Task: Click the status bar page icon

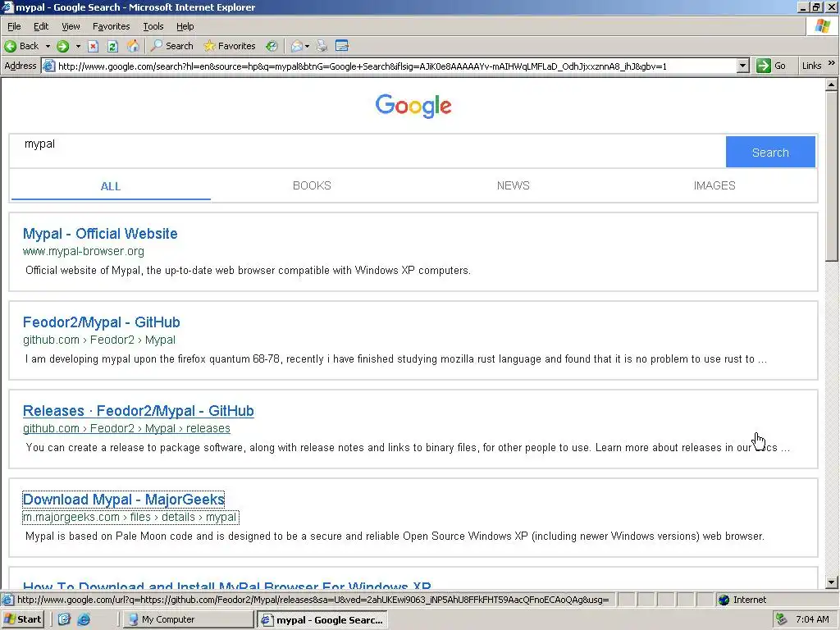Action: click(x=7, y=600)
